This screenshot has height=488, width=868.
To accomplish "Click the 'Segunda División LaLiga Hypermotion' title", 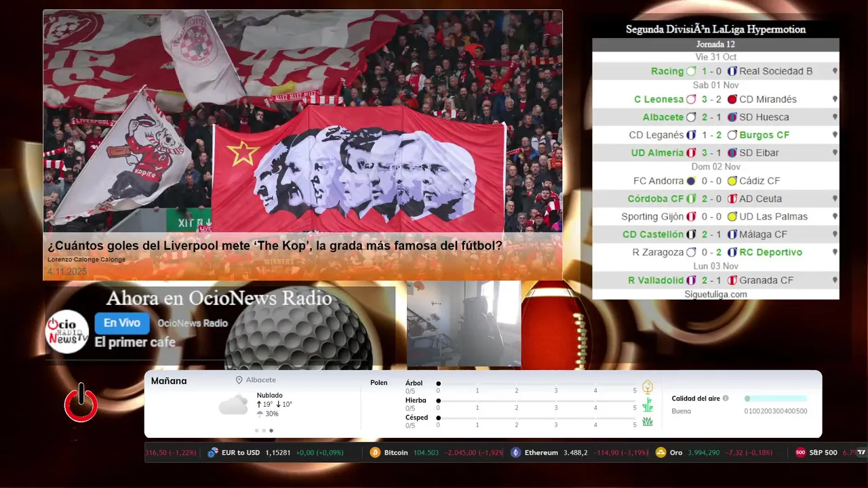I will click(x=715, y=30).
